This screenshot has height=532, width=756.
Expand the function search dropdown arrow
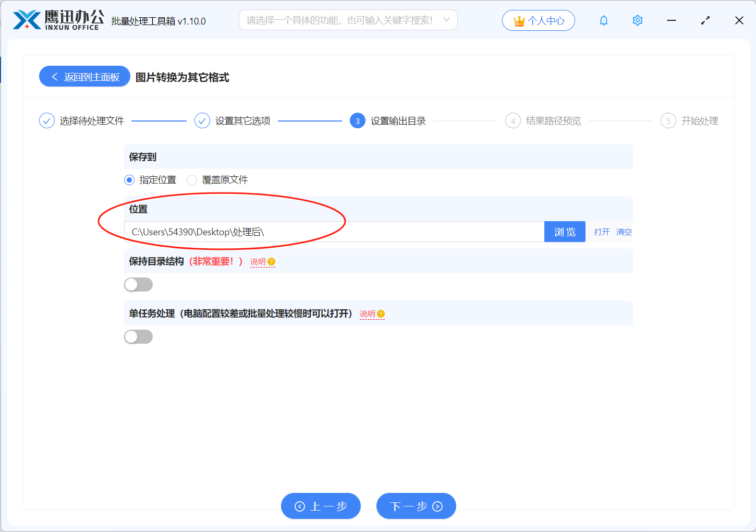(x=446, y=20)
